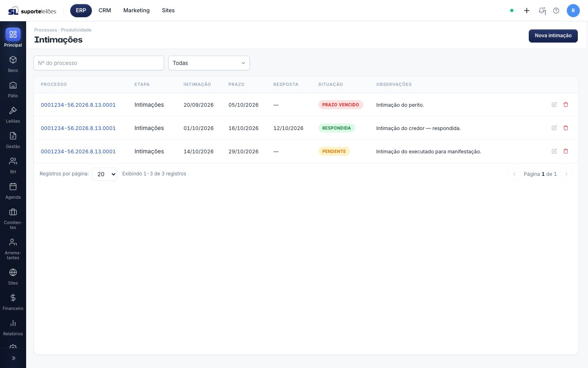Switch to Sites top tab
This screenshot has height=368, width=588.
coord(168,11)
